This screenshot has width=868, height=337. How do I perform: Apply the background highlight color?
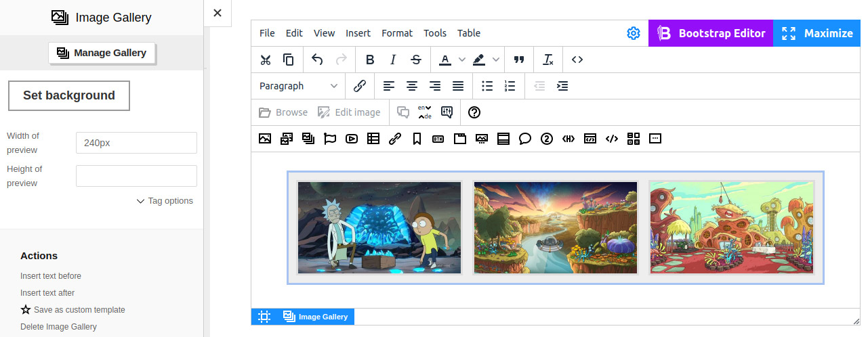[x=479, y=60]
